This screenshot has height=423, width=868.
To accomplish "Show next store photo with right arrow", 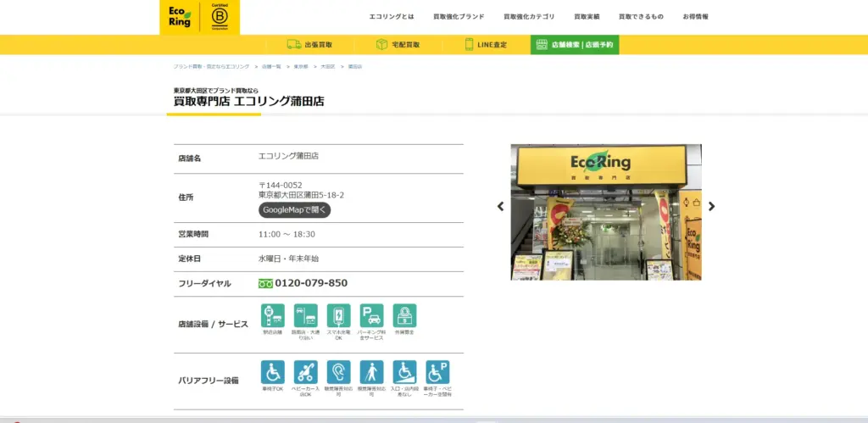I will tap(712, 206).
